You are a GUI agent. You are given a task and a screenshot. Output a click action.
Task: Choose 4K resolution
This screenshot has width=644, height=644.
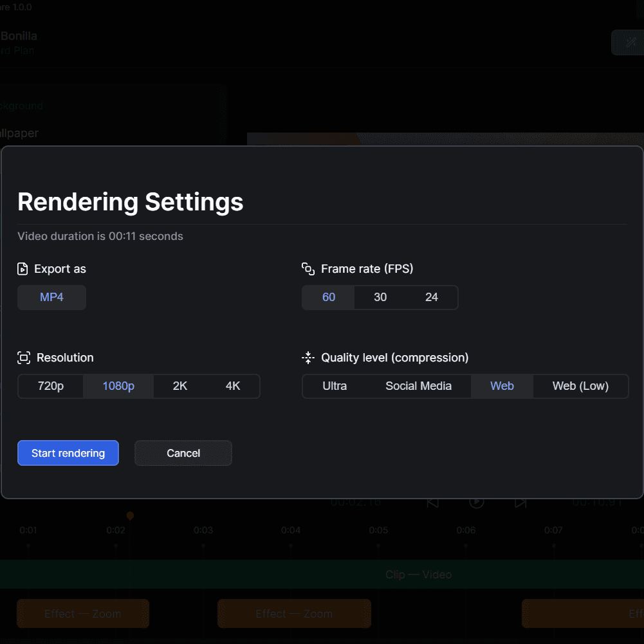[x=233, y=386]
